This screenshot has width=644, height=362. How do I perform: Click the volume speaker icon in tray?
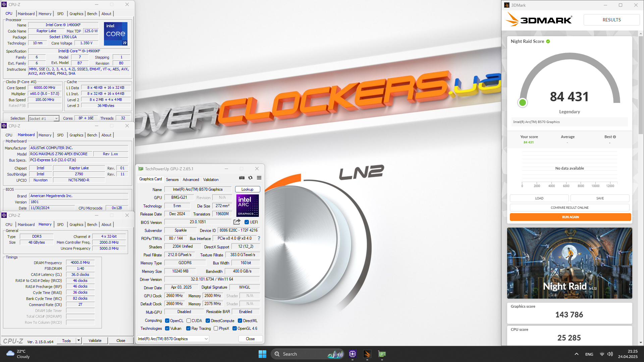click(x=610, y=354)
